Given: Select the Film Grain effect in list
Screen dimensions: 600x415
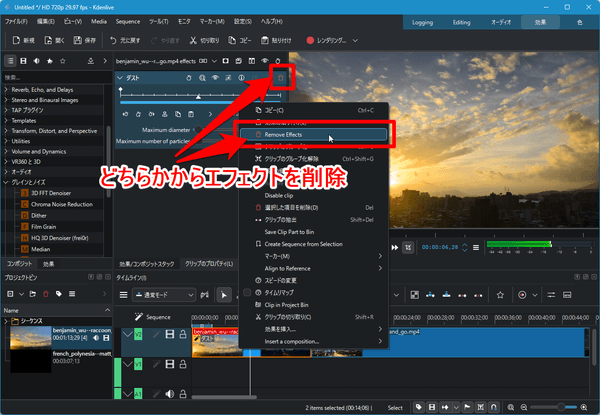Looking at the screenshot, I should [x=41, y=225].
